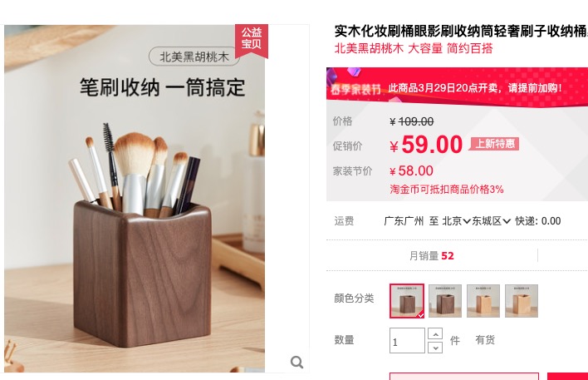Open the main product photo
588x380 pixels.
(135, 199)
